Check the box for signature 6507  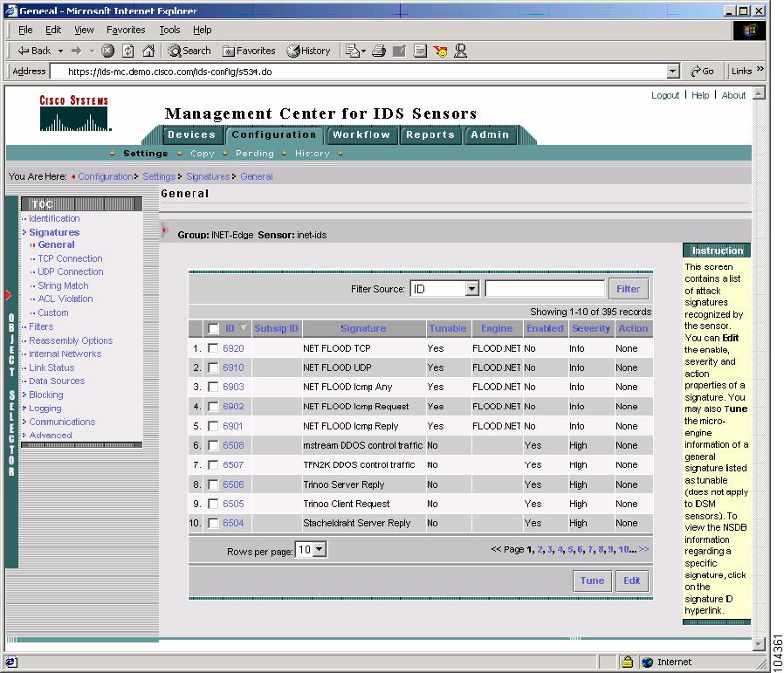[x=213, y=465]
